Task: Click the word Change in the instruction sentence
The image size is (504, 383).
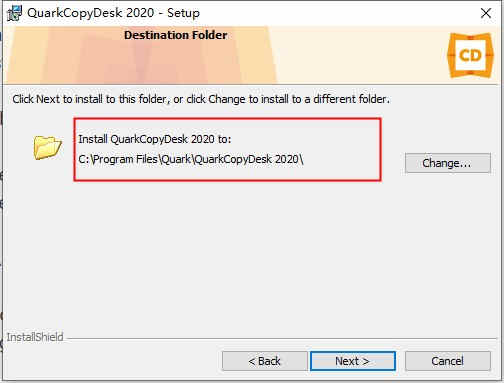Action: click(227, 99)
